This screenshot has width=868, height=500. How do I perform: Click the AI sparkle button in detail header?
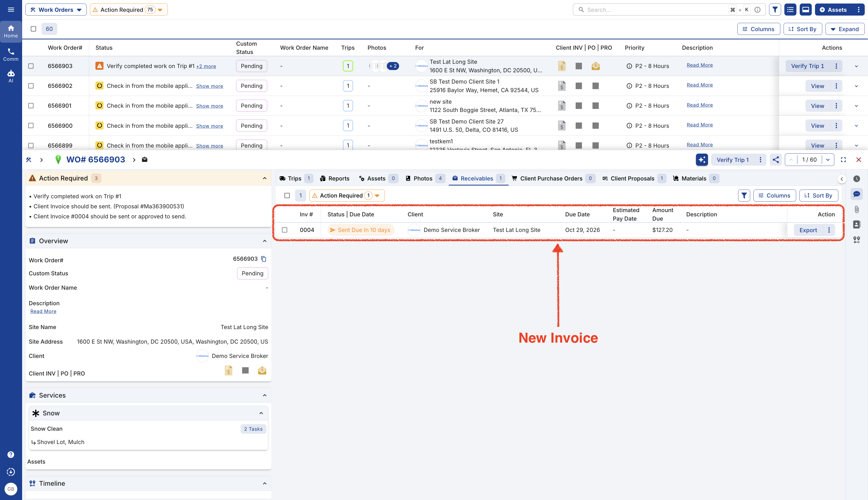702,160
